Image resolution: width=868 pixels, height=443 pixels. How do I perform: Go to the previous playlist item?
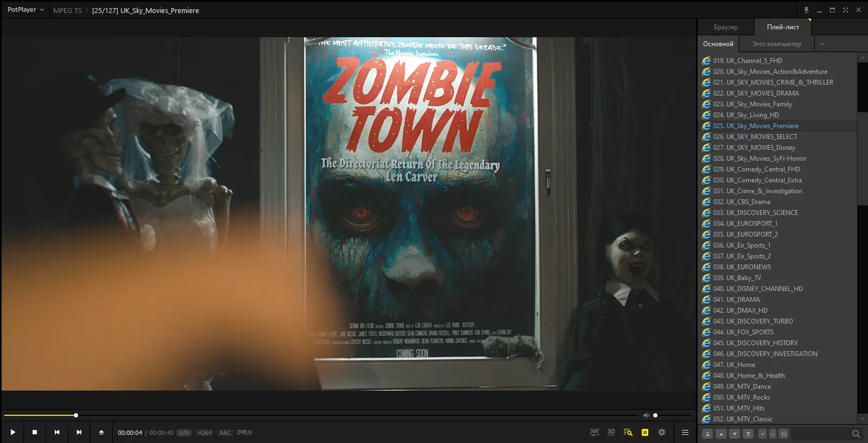57,432
